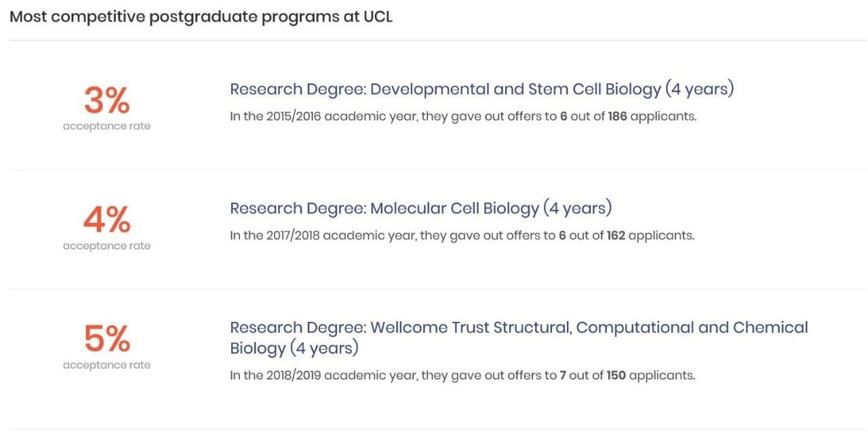This screenshot has width=868, height=433.
Task: Click bold 6 offers in 2015/2016 row
Action: pos(564,116)
